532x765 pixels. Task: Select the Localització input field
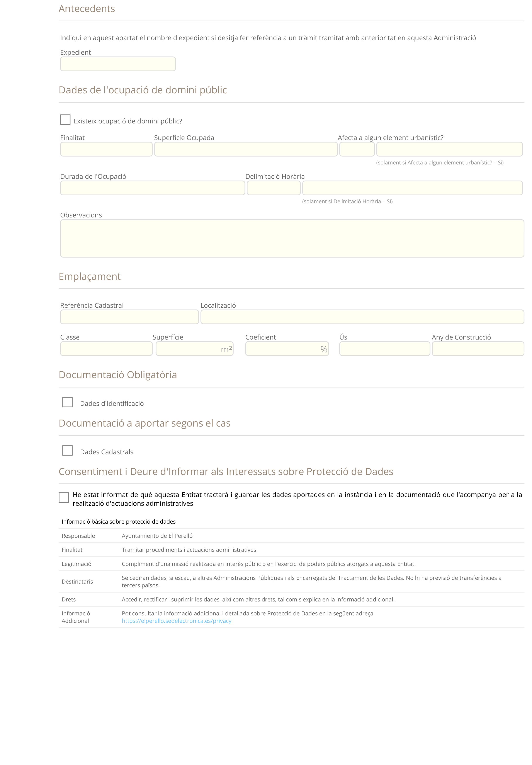coord(362,317)
